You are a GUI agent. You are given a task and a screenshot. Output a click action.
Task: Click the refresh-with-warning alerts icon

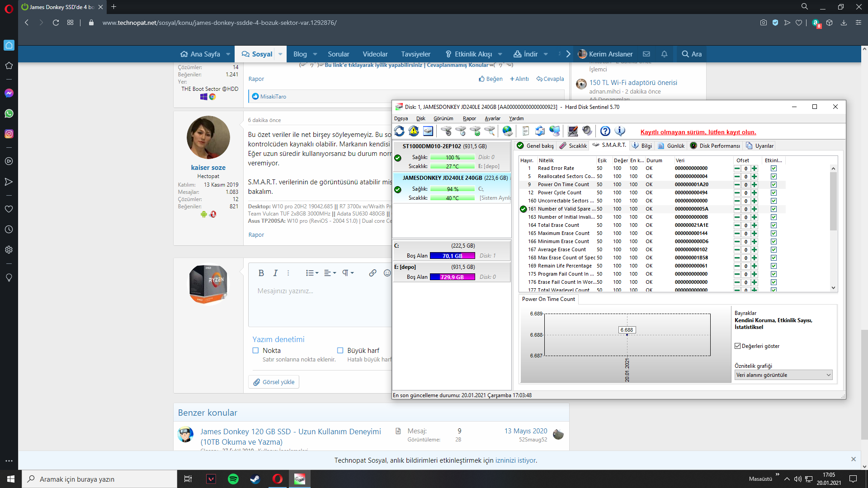coord(413,131)
